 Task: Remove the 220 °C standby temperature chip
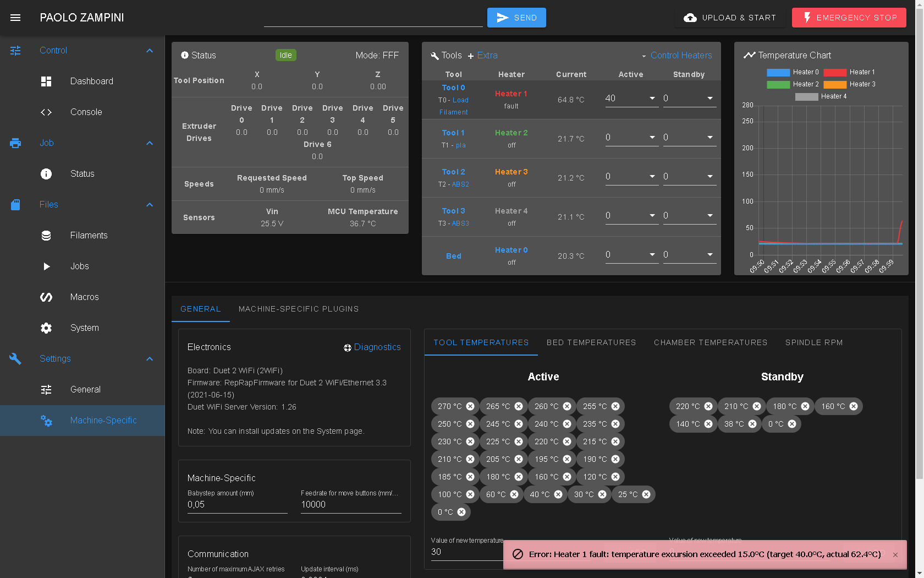[708, 406]
